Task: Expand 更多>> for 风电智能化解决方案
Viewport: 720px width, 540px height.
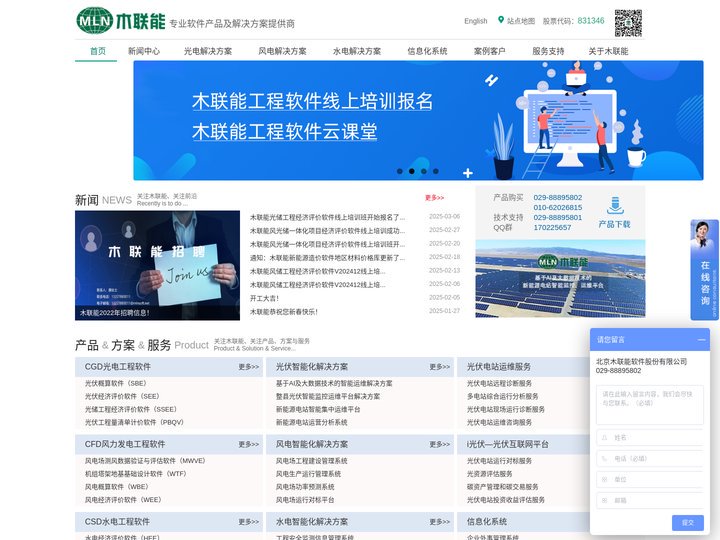Action: pos(440,444)
